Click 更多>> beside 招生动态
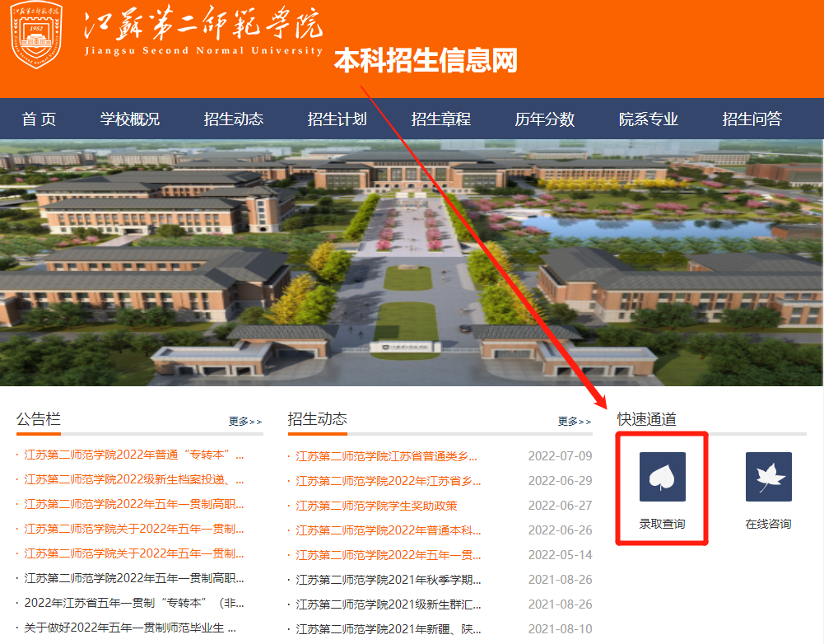 click(574, 421)
